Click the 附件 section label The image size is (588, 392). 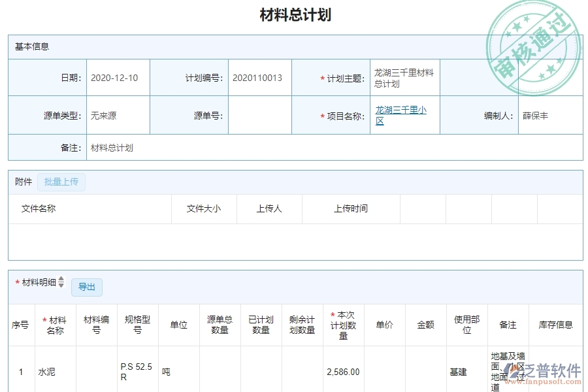[24, 182]
